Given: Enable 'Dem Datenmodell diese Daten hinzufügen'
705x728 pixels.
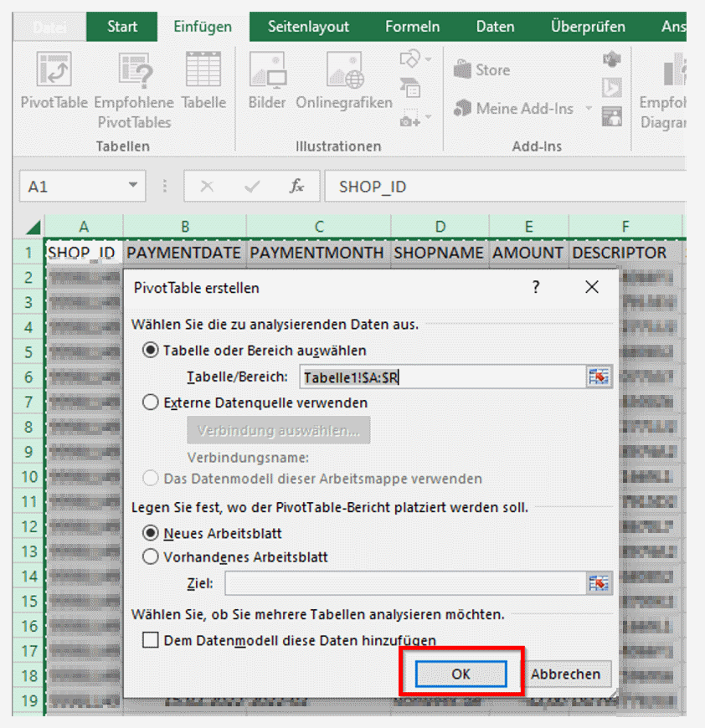Looking at the screenshot, I should 151,640.
